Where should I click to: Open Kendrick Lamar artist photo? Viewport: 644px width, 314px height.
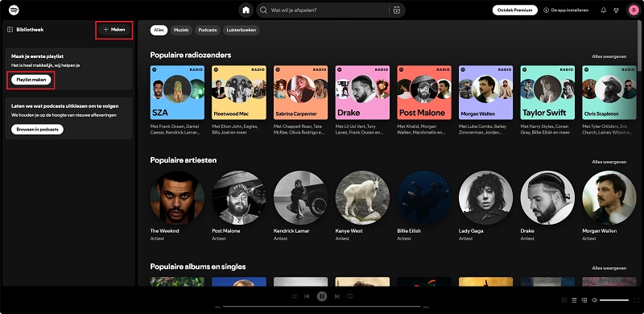click(x=300, y=198)
